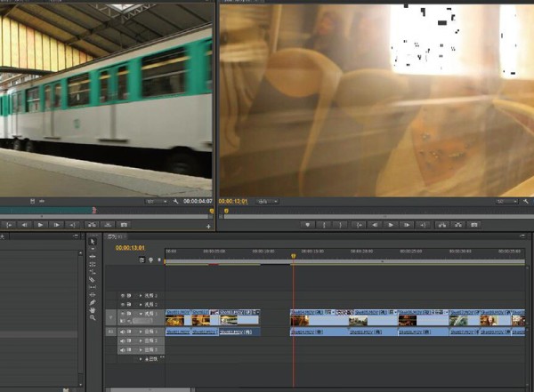Toggle eye visibility for video track 1

click(123, 314)
